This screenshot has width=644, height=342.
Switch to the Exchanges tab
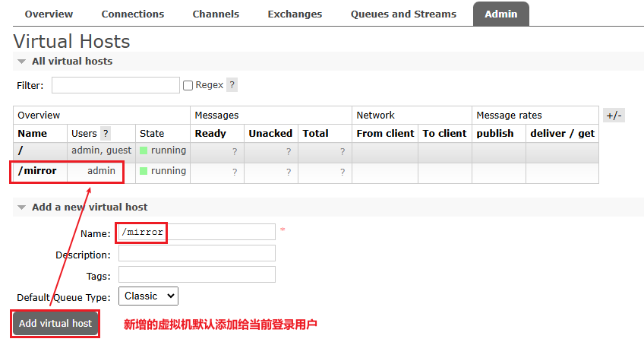(295, 14)
